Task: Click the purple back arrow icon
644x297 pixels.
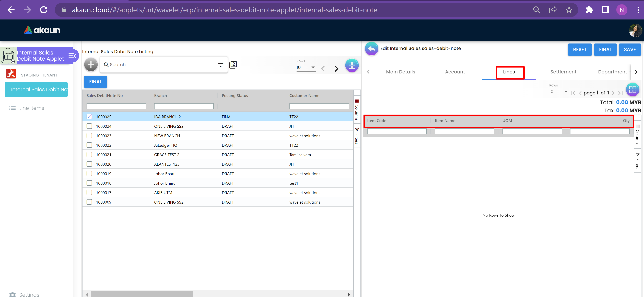Action: tap(371, 49)
